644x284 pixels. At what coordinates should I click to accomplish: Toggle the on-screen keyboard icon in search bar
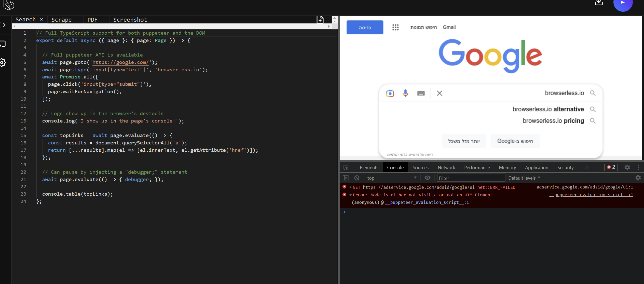coord(421,93)
